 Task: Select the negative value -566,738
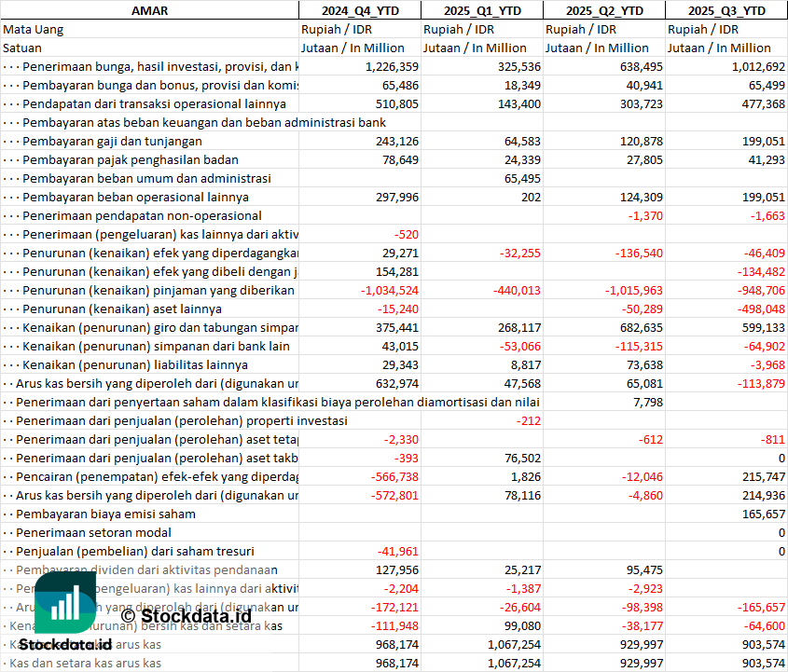(x=394, y=476)
